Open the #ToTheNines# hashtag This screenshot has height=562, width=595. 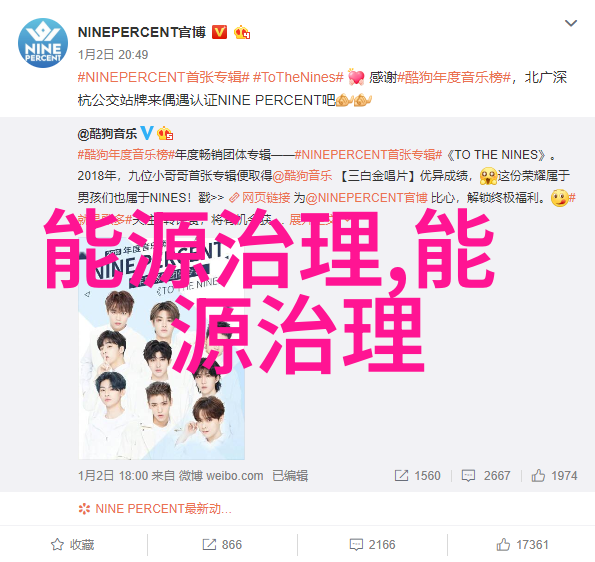298,77
